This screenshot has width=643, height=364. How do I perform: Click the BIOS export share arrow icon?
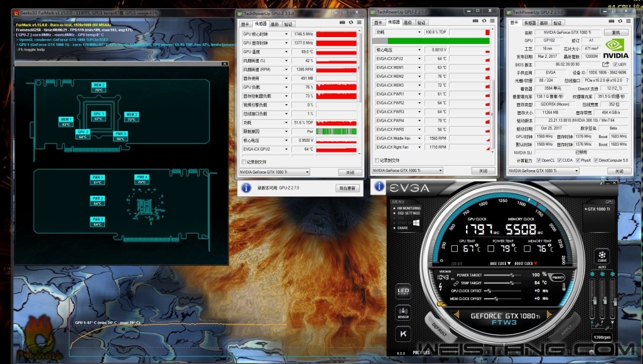[606, 64]
